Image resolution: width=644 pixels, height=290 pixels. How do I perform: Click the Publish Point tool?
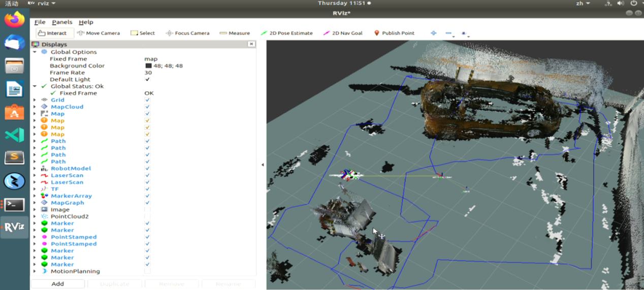pos(394,33)
